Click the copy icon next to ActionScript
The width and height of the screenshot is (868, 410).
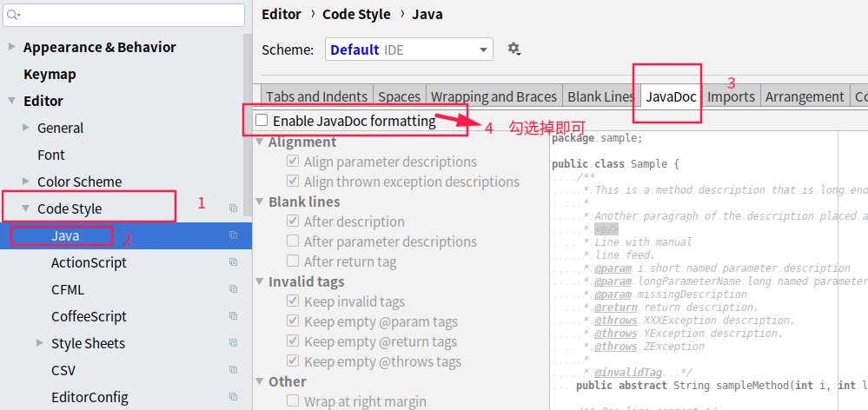tap(233, 262)
